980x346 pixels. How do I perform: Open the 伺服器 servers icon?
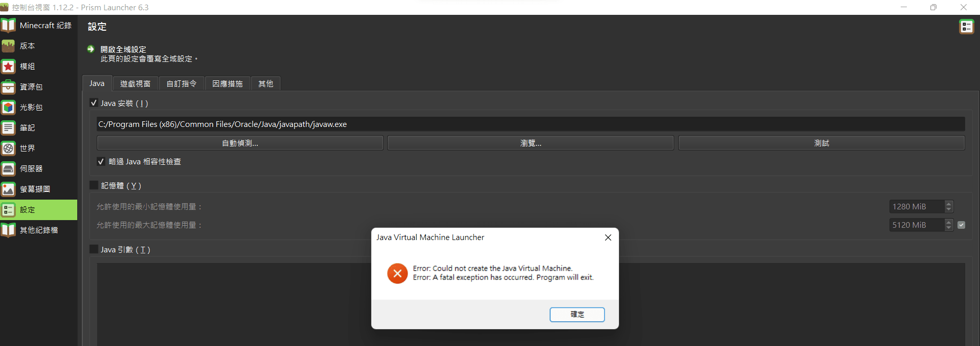[8, 169]
